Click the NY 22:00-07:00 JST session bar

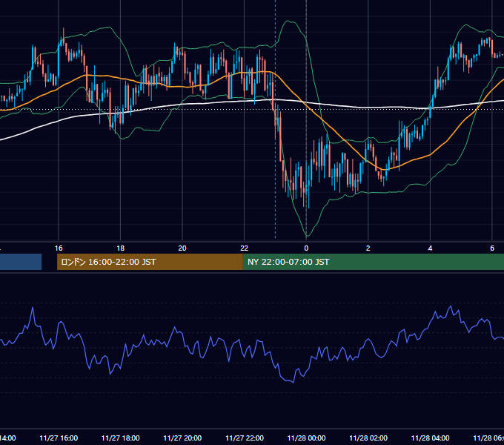373,262
